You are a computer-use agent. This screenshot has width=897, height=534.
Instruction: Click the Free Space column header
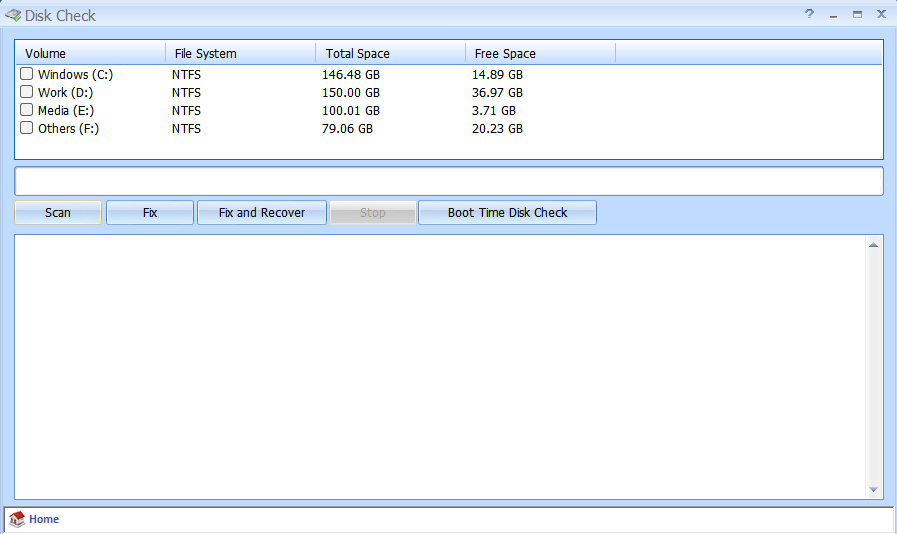click(540, 53)
